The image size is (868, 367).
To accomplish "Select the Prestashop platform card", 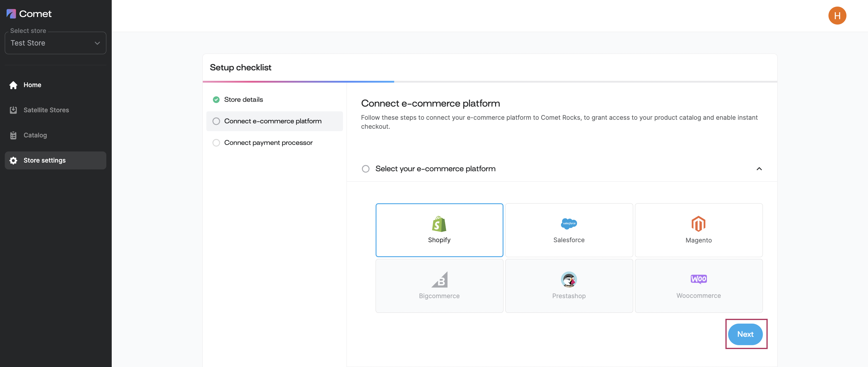I will (569, 286).
